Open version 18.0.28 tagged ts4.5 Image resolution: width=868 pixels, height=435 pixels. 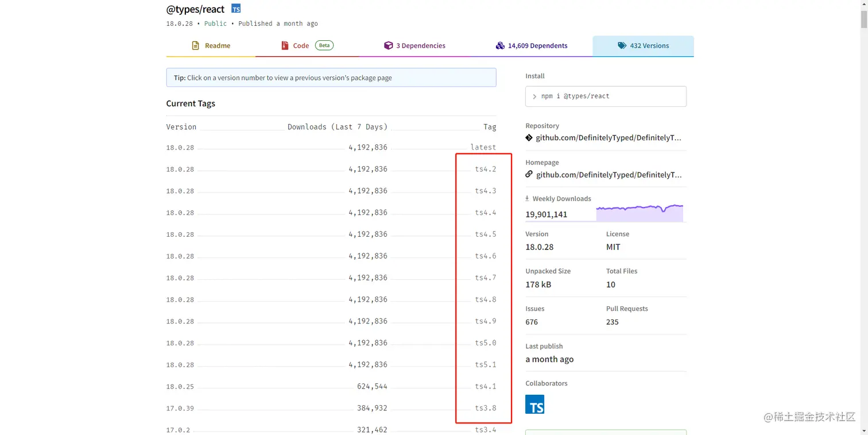pos(180,234)
